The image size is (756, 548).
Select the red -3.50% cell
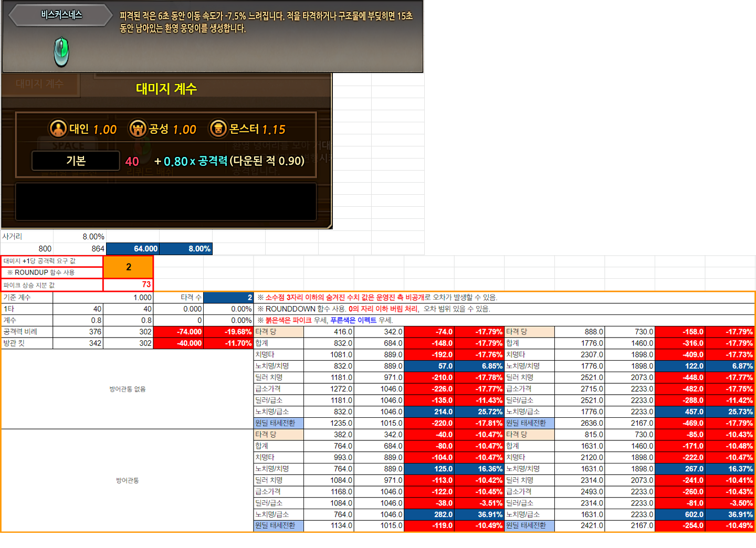point(730,503)
